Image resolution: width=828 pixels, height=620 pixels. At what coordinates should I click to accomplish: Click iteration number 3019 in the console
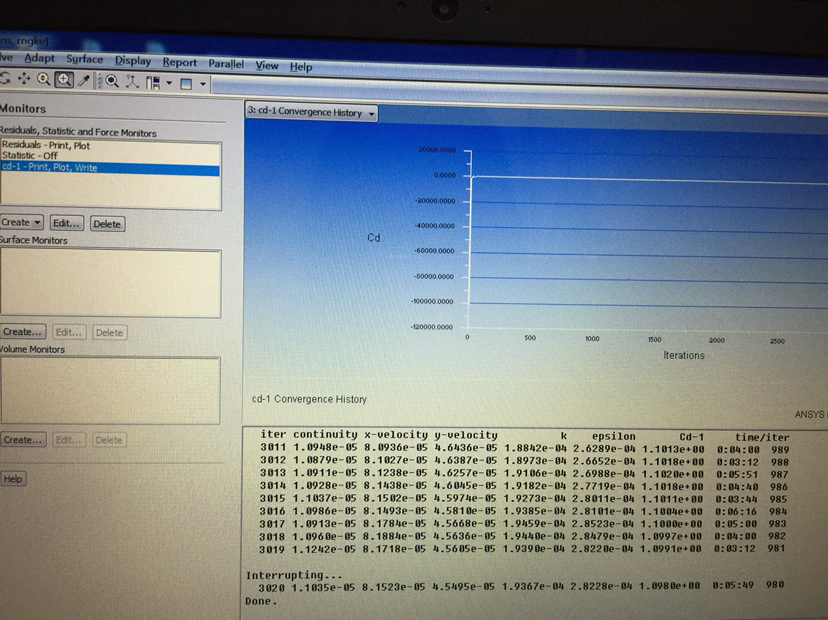(x=271, y=549)
